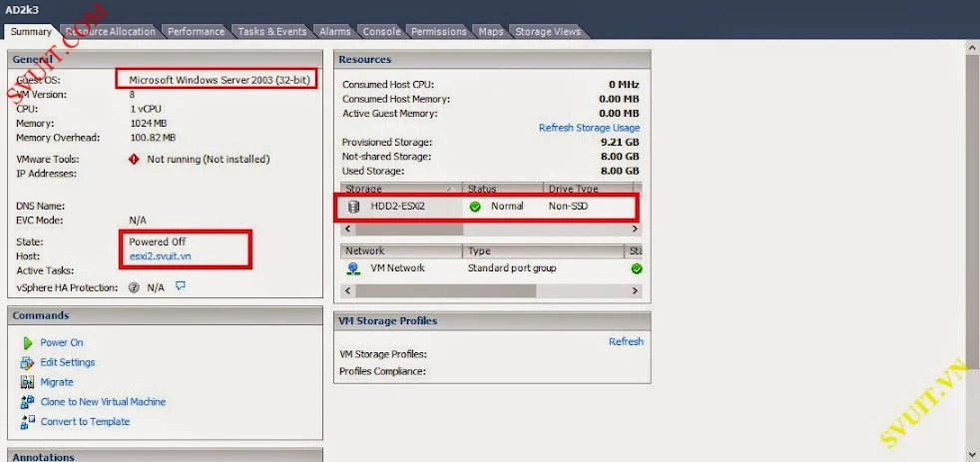Click the 1024 MB memory value
Viewport: 980px width, 462px height.
point(148,123)
